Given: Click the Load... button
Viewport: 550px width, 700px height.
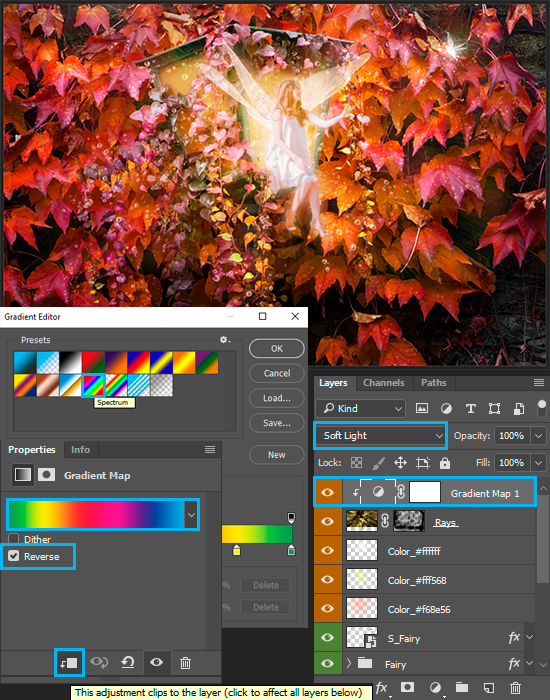Looking at the screenshot, I should coord(277,398).
